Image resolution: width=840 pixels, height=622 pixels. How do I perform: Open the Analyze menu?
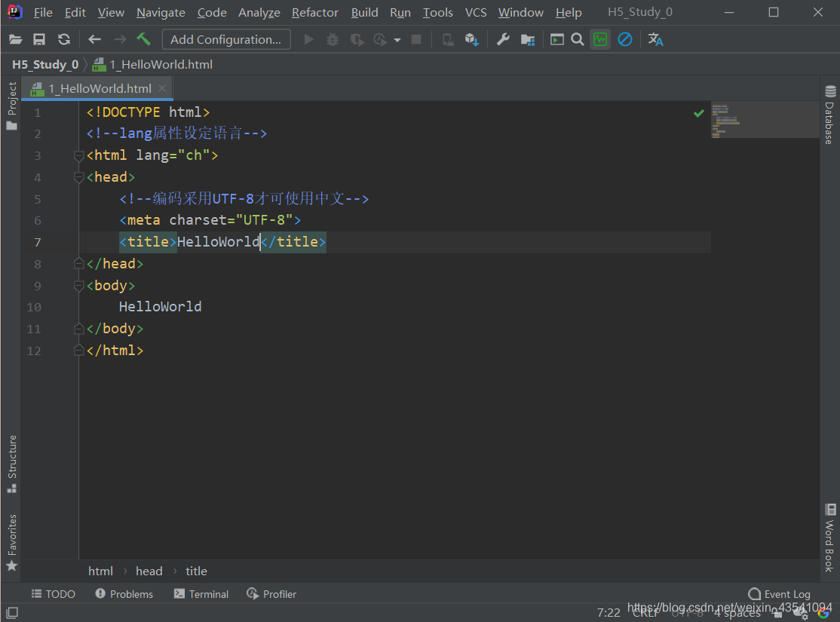point(259,12)
